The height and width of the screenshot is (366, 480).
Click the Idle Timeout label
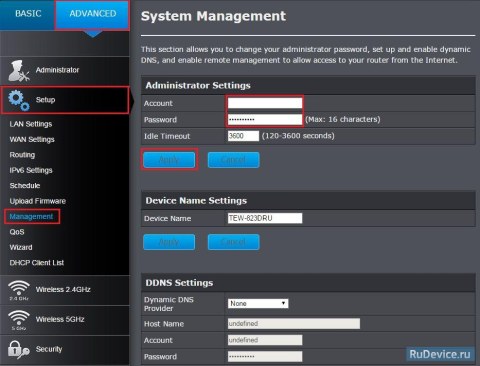[x=167, y=136]
